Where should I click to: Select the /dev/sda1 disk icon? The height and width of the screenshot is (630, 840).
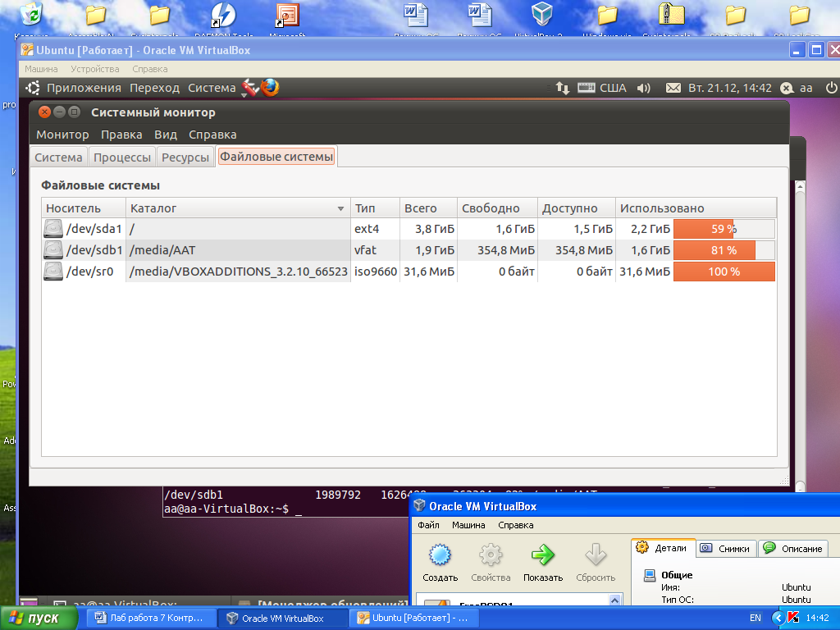pyautogui.click(x=53, y=229)
